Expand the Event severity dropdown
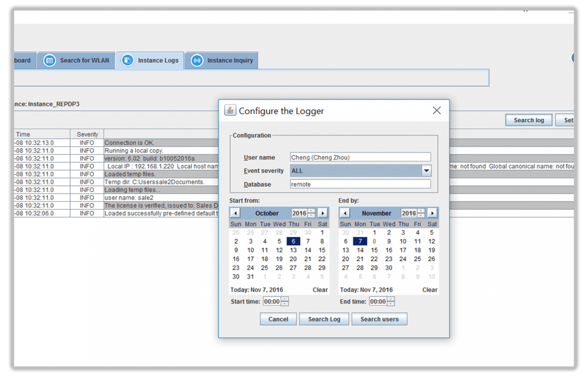Viewport: 588px width, 377px height. coord(426,171)
